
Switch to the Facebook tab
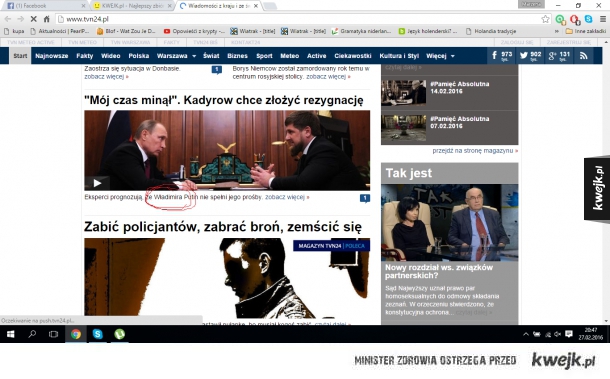(45, 6)
